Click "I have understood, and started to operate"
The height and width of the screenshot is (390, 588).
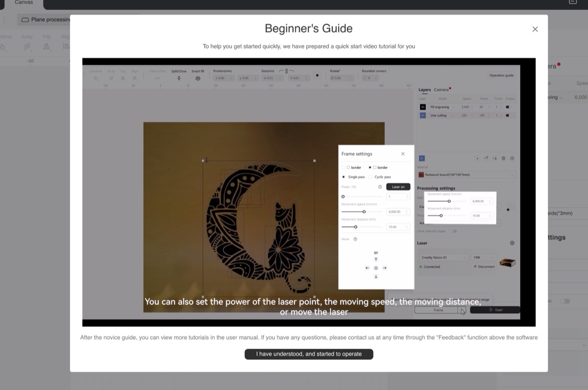point(309,354)
